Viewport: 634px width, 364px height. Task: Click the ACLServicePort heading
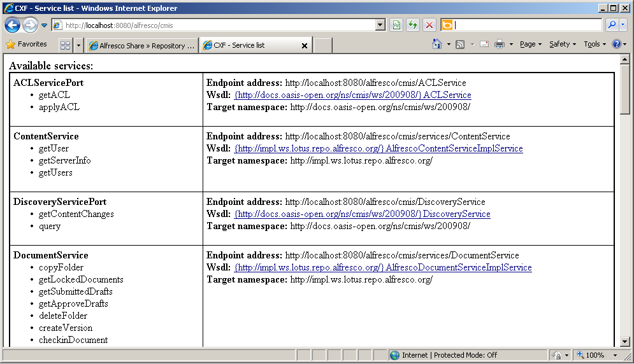(48, 83)
